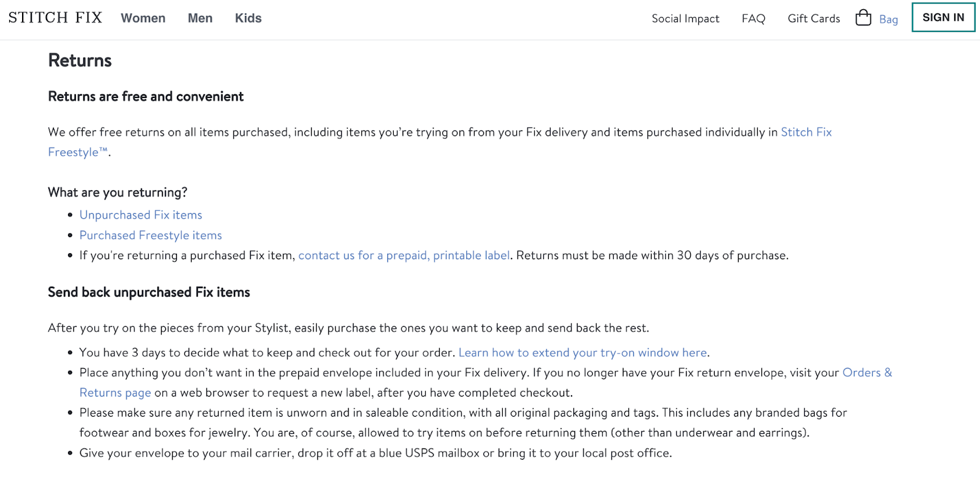The image size is (980, 478).
Task: Click the Bag text label
Action: click(x=888, y=19)
